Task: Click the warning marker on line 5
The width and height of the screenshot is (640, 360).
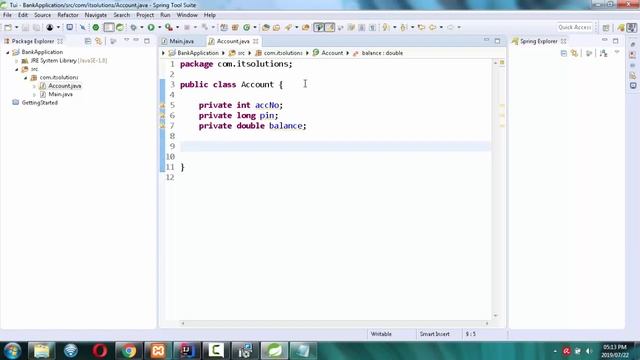Action: click(162, 105)
